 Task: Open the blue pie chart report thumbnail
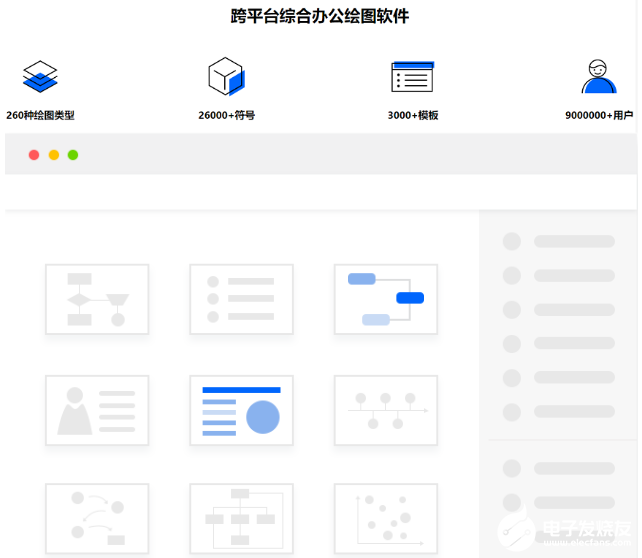tap(241, 410)
